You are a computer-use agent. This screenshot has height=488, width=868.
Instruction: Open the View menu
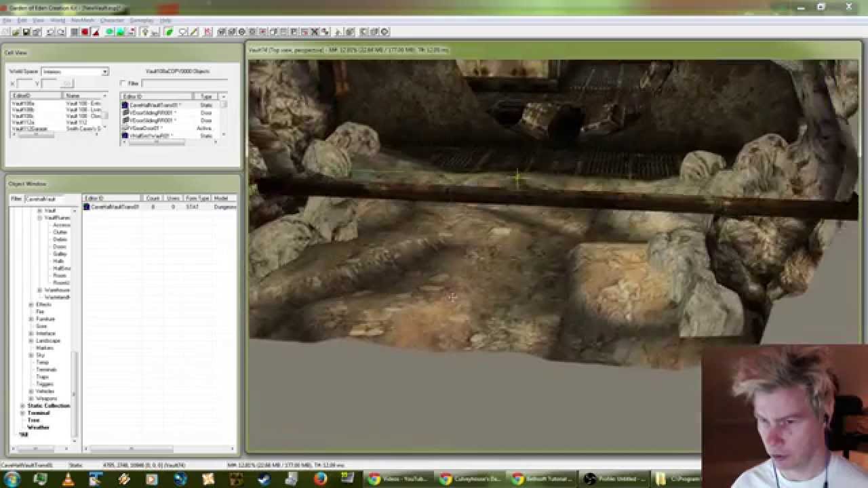click(x=38, y=20)
